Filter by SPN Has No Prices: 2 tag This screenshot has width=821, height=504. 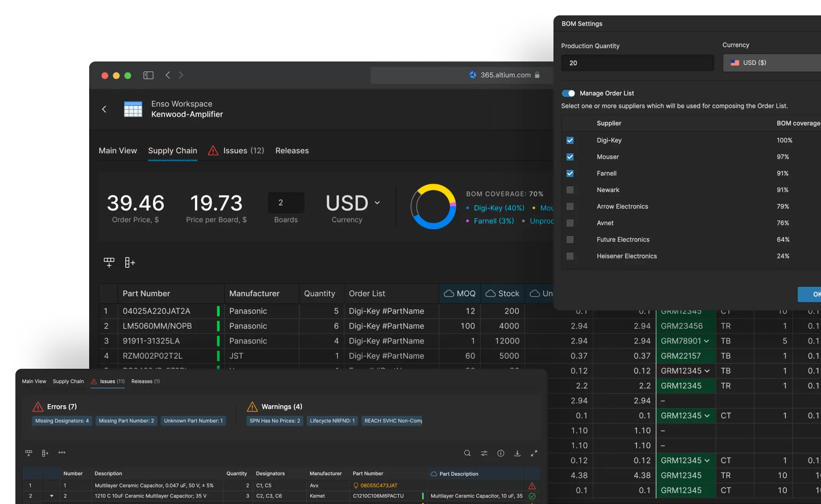point(275,421)
